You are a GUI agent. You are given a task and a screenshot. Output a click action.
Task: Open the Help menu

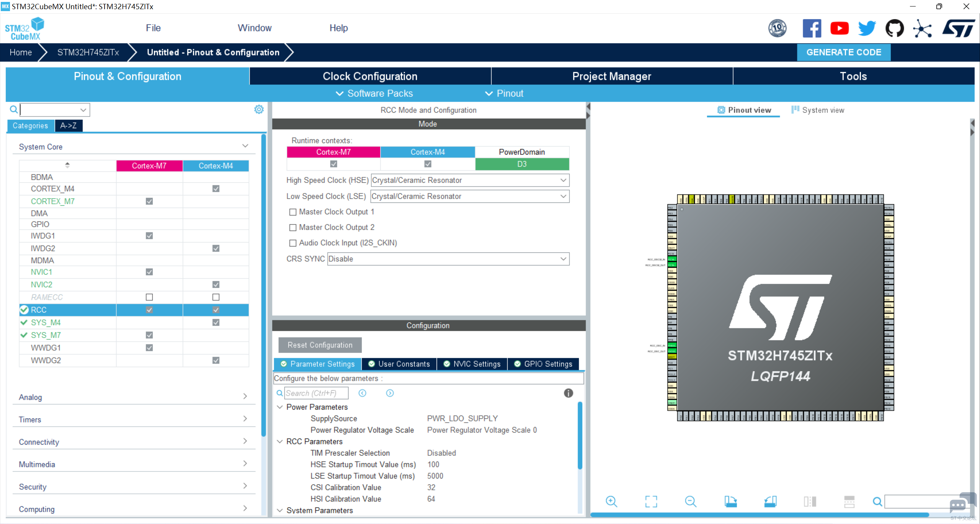point(339,28)
